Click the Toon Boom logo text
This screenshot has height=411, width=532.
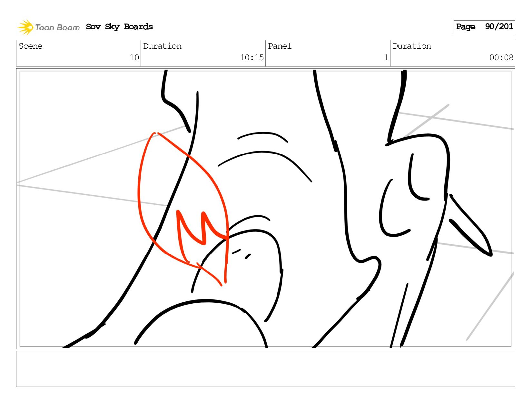pos(57,27)
